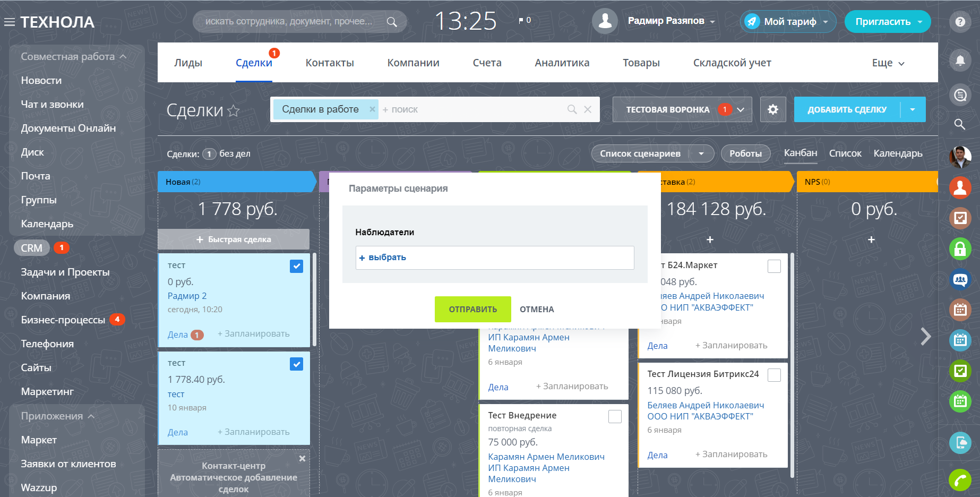Click '+ Быстрая сделка' button

click(234, 239)
